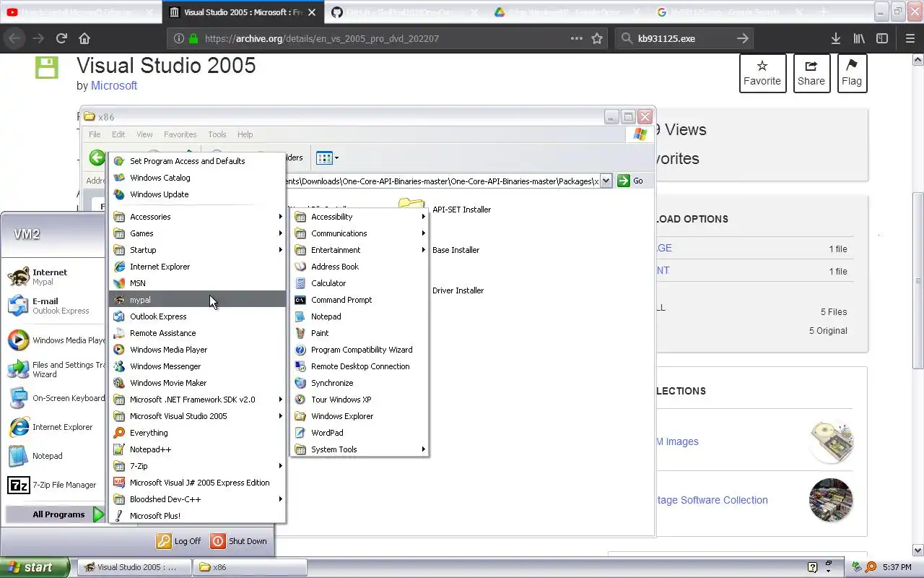Expand 7-Zip program folder
The image size is (924, 578).
(197, 466)
